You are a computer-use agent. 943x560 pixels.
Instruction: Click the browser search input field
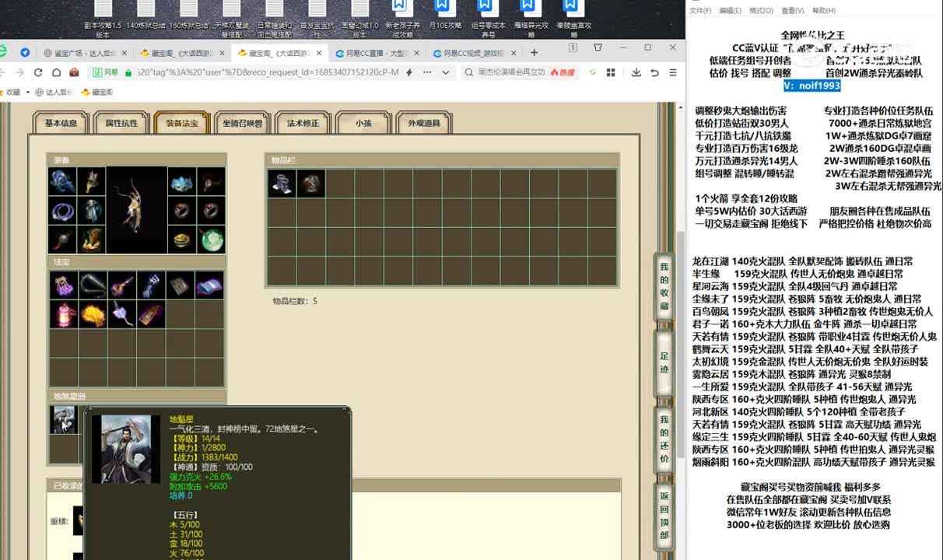point(510,72)
